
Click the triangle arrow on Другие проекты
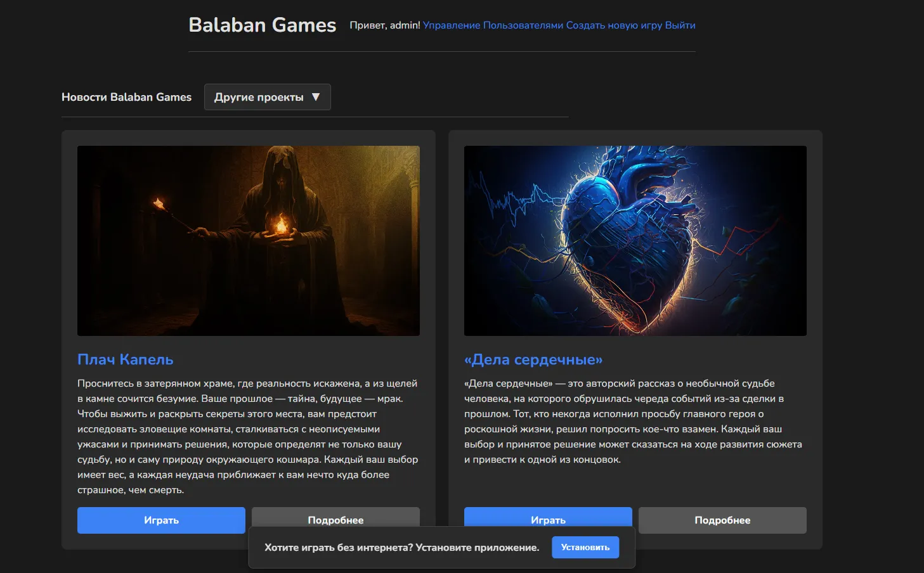(316, 97)
